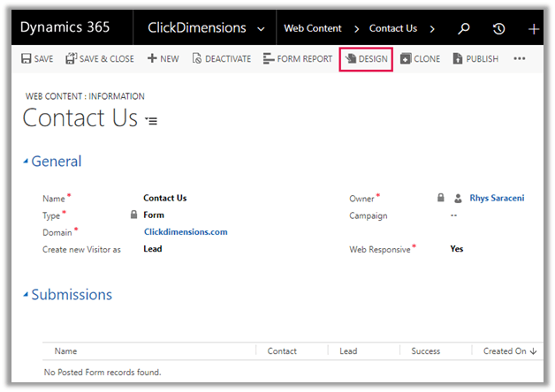This screenshot has width=555, height=392.
Task: Open the Clickdimensions.com domain link
Action: click(186, 232)
